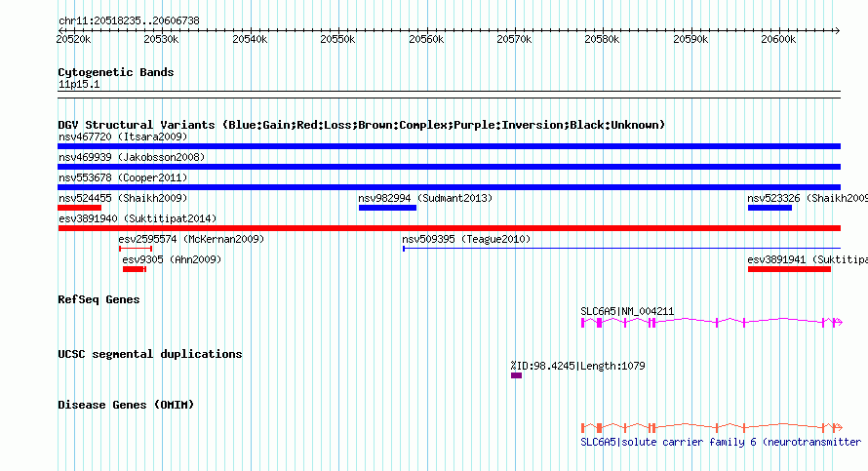Select the 11p15.1 band label
Screen dimensions: 868x471
point(79,84)
